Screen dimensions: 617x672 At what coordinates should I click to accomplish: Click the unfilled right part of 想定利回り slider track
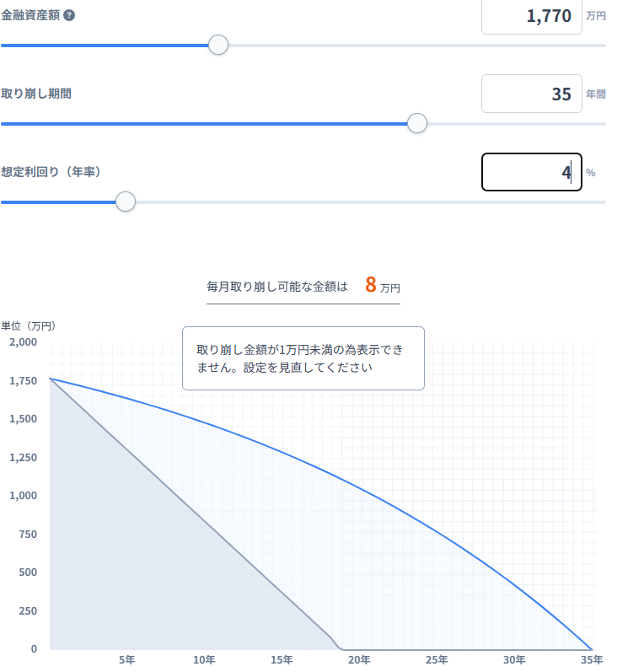coord(370,202)
